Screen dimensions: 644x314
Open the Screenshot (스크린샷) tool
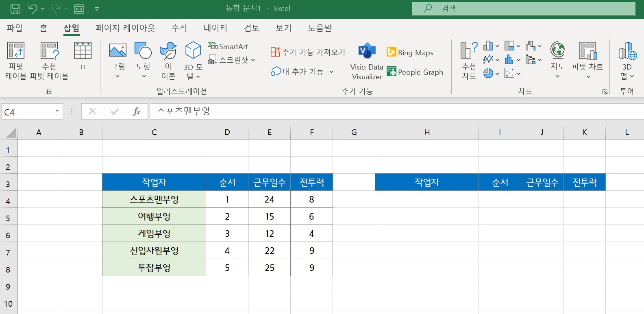tap(231, 60)
